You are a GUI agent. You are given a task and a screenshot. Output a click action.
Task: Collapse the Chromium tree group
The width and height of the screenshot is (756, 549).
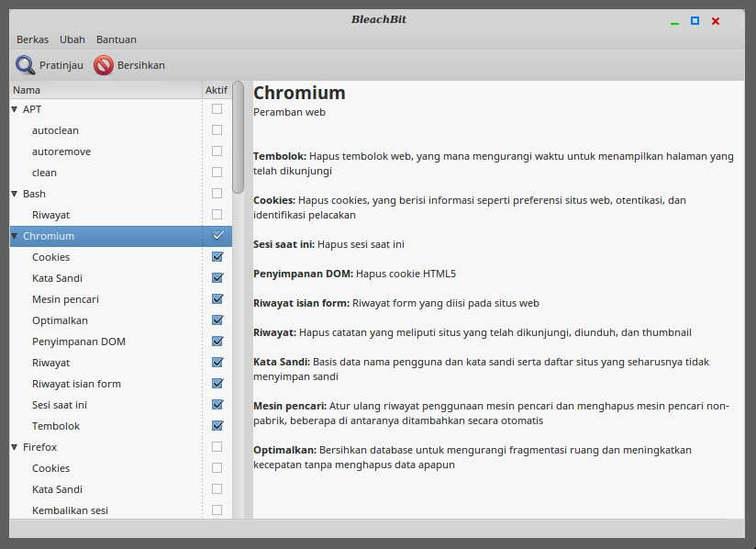coord(15,236)
